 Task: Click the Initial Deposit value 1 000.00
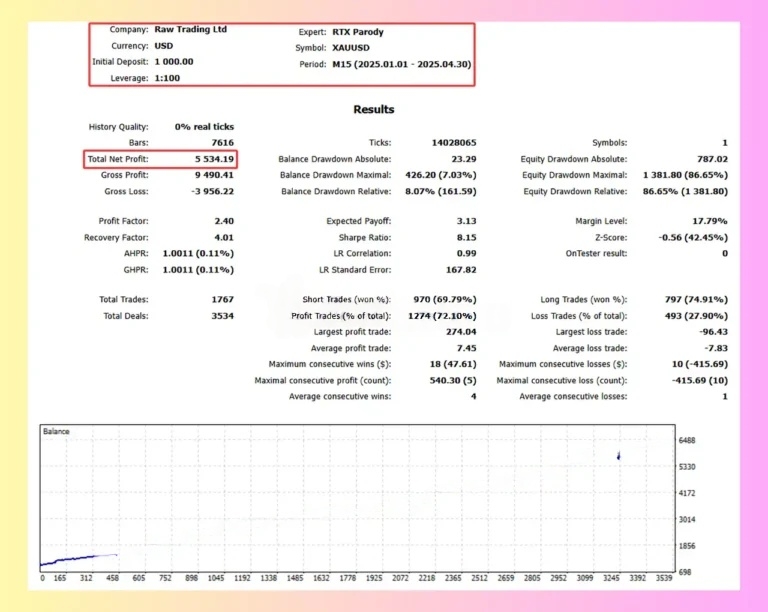173,62
